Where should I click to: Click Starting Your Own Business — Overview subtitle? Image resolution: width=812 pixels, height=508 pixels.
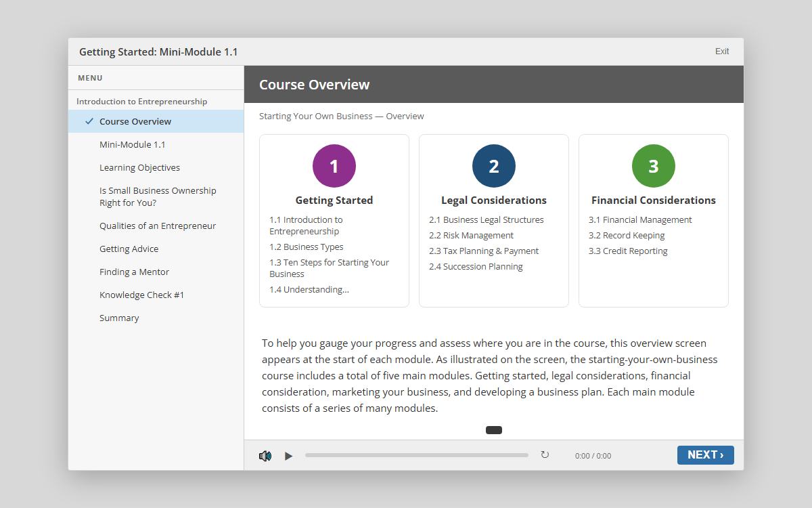point(342,116)
